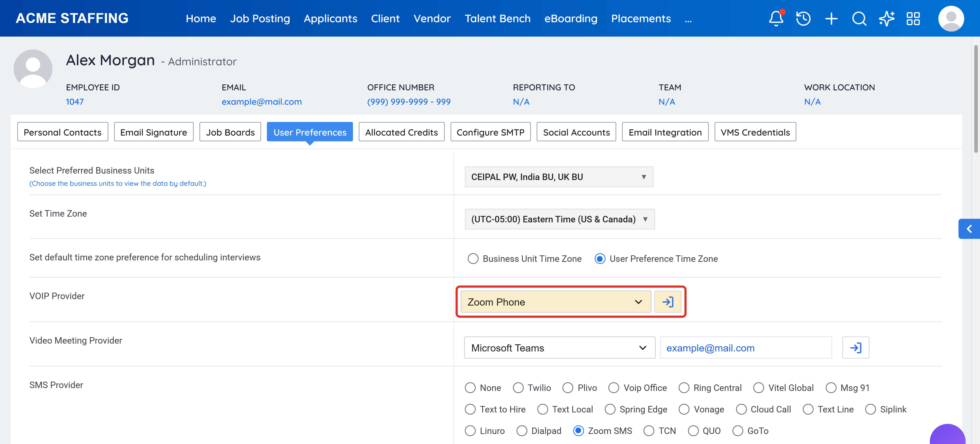Go to Home in navigation
This screenshot has height=444, width=980.
click(x=201, y=19)
